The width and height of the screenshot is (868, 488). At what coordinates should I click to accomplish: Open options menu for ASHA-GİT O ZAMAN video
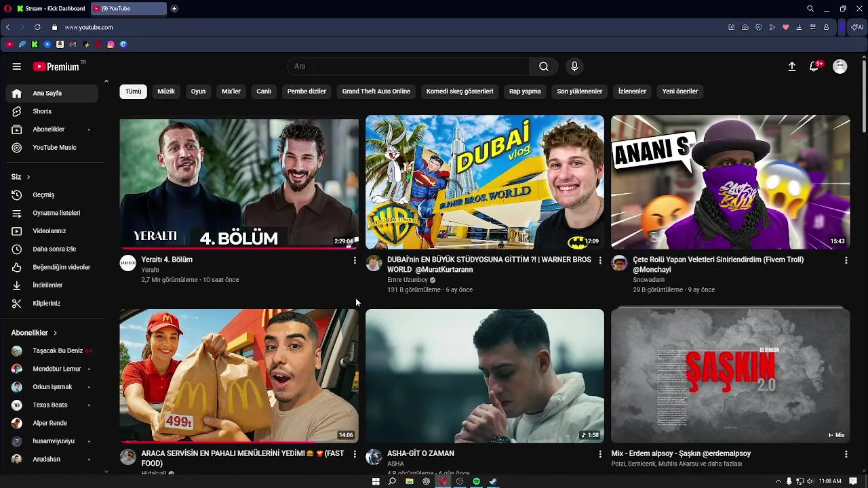click(600, 454)
